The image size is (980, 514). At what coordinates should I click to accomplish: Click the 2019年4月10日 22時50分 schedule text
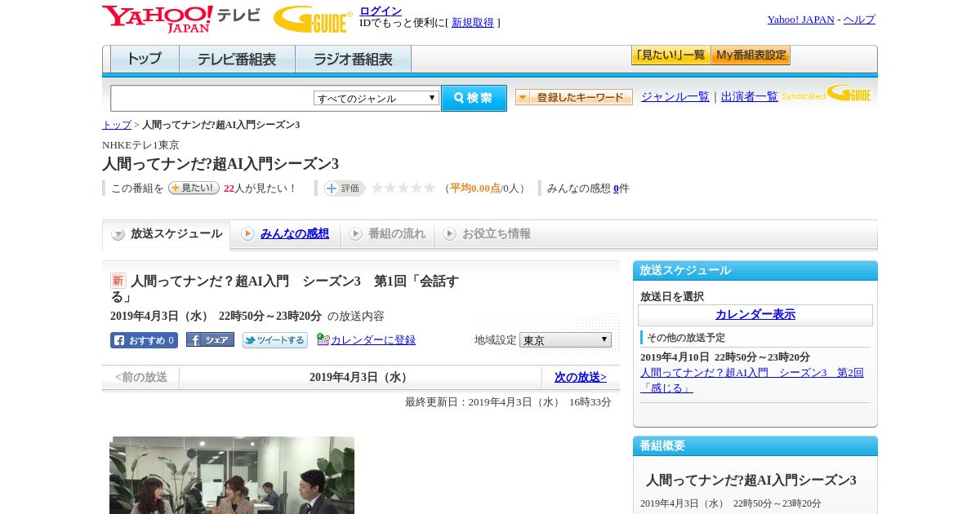click(725, 357)
